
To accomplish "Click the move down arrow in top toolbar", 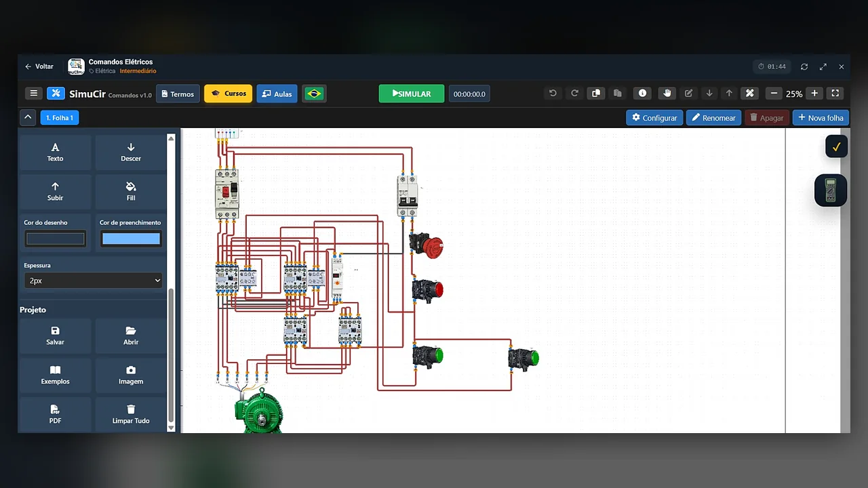I will tap(709, 94).
